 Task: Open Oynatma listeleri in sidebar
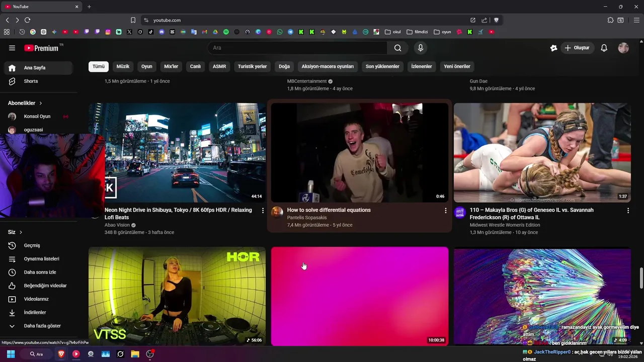tap(39, 259)
